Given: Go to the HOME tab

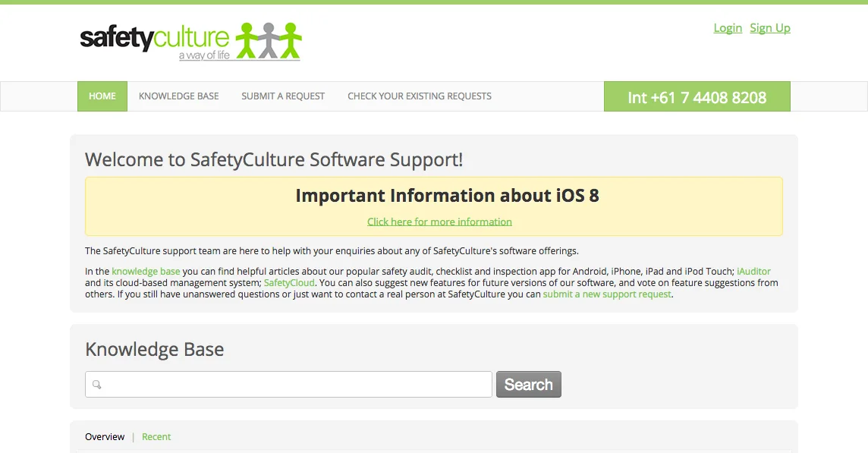Looking at the screenshot, I should point(102,96).
